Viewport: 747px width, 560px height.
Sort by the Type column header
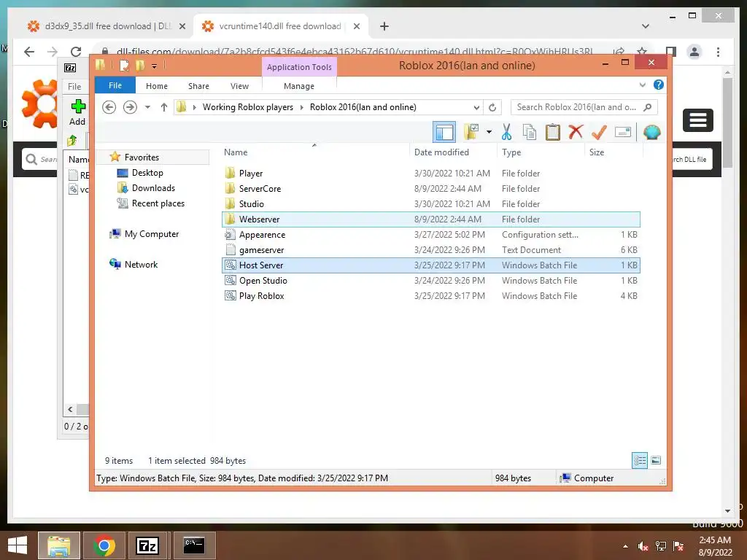tap(541, 152)
